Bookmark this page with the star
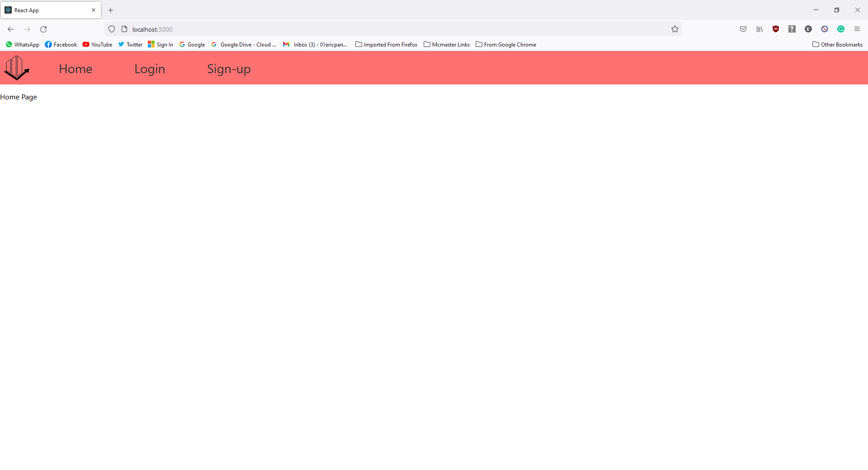The image size is (868, 470). pos(675,29)
